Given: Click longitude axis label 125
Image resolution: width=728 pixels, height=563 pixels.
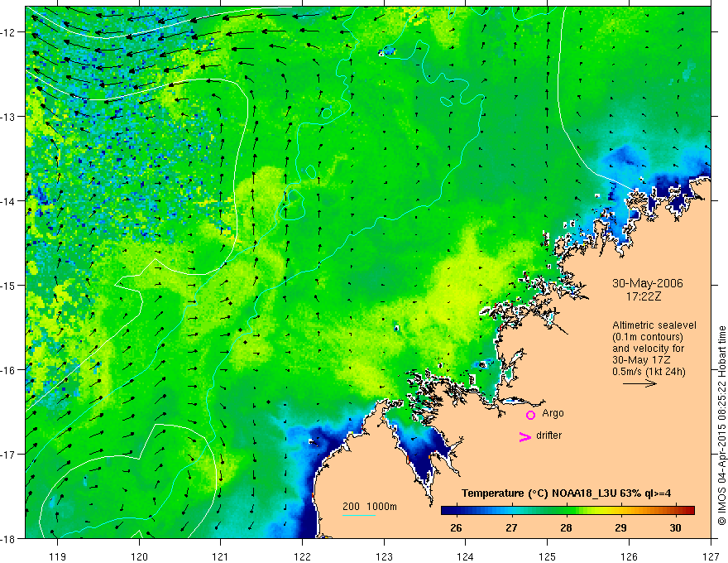Looking at the screenshot, I should coord(548,556).
